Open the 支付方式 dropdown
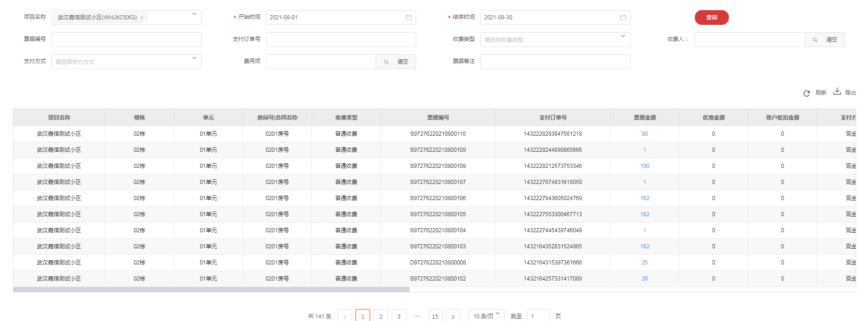Image resolution: width=868 pixels, height=321 pixels. tap(194, 58)
